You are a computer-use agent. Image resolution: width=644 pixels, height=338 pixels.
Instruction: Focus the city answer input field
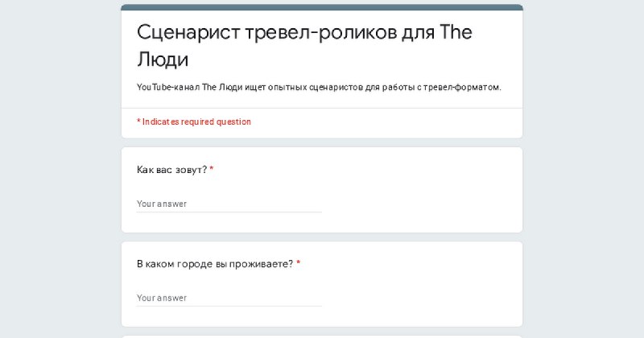pyautogui.click(x=229, y=298)
